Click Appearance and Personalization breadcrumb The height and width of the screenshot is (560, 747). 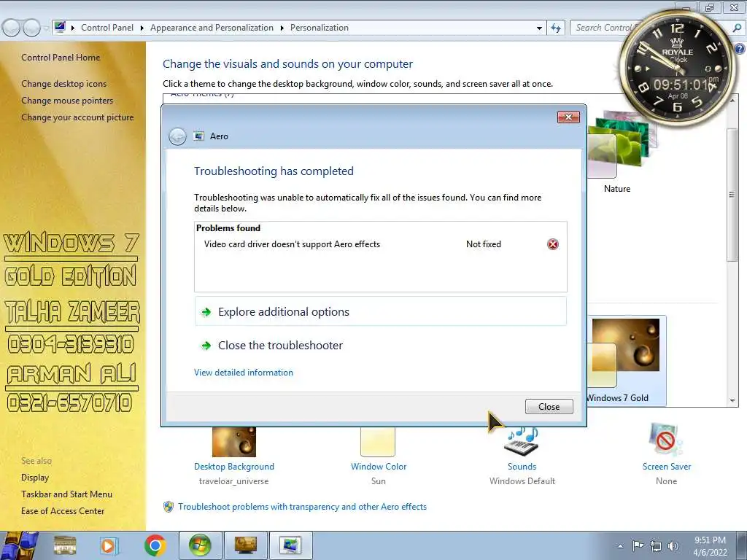click(212, 28)
